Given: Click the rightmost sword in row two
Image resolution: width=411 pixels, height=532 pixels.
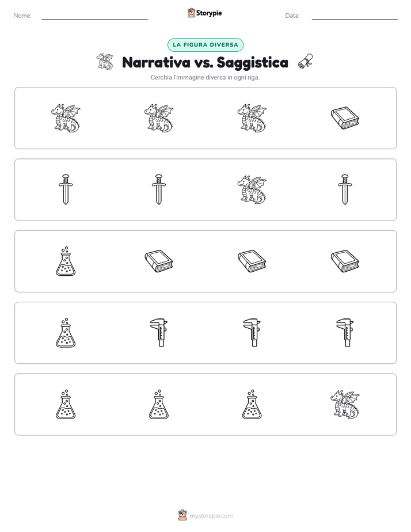Looking at the screenshot, I should coord(345,189).
